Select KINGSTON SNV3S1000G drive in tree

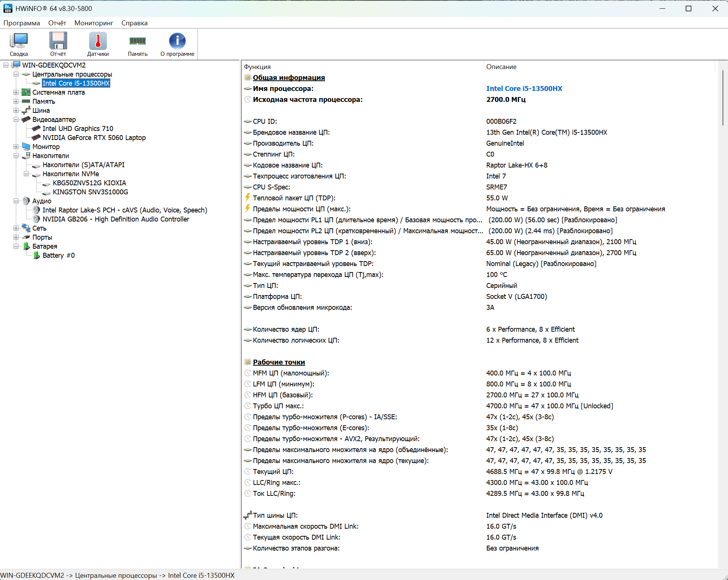click(x=90, y=192)
